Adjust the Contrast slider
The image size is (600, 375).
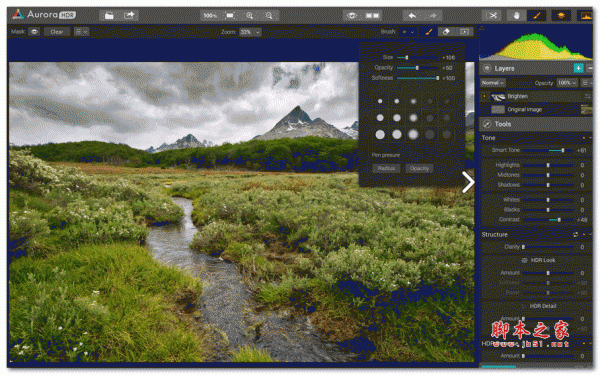pyautogui.click(x=548, y=220)
